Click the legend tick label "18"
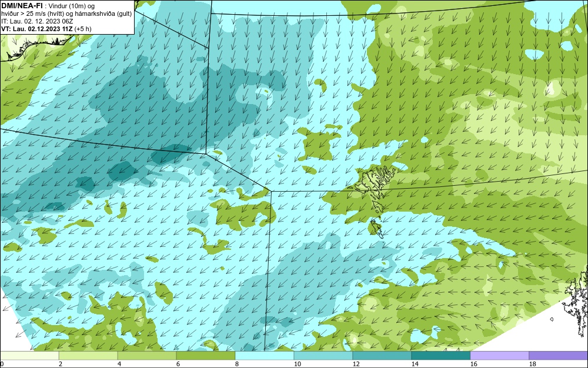Image resolution: width=588 pixels, height=368 pixels. tap(533, 364)
